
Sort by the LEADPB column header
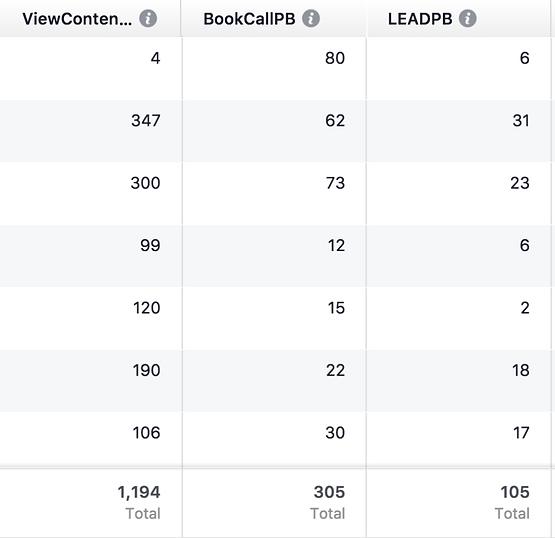[x=420, y=19]
